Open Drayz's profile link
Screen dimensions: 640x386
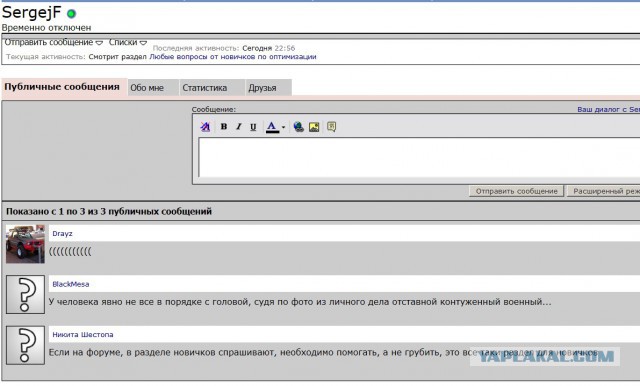click(x=62, y=233)
